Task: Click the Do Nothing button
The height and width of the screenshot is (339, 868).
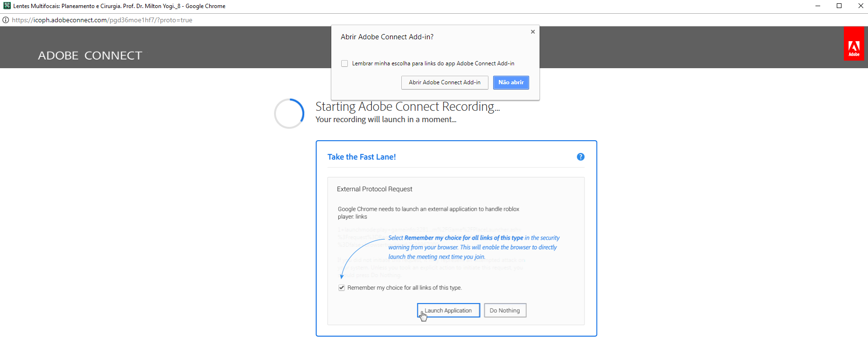Action: [x=505, y=311]
